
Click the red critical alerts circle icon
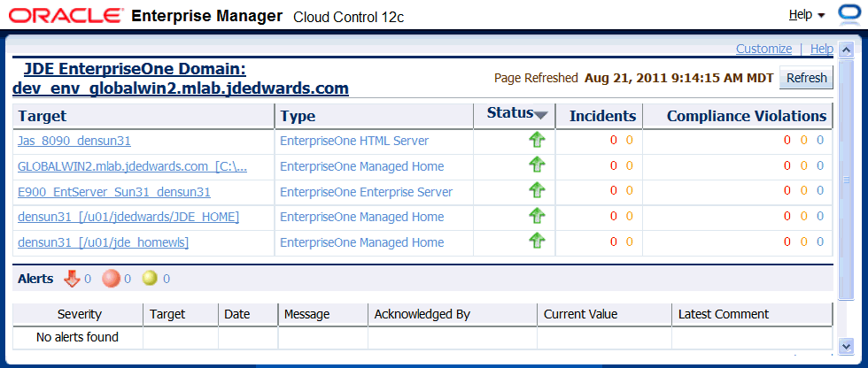pos(111,279)
